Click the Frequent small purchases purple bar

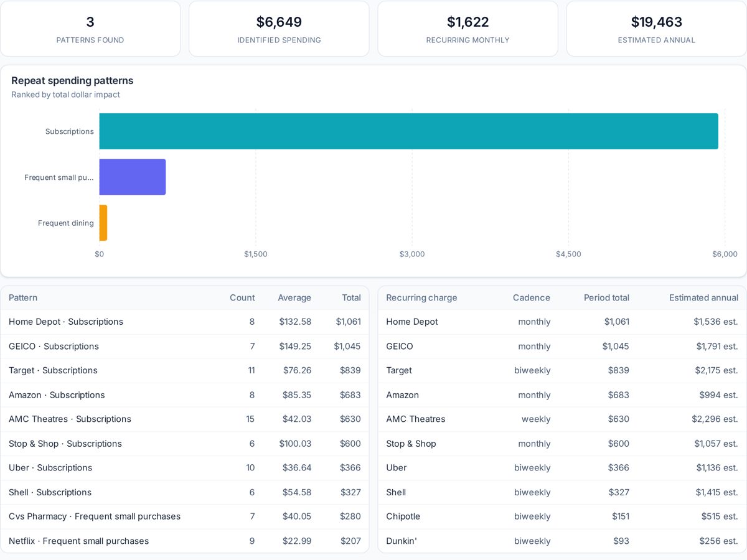point(133,177)
